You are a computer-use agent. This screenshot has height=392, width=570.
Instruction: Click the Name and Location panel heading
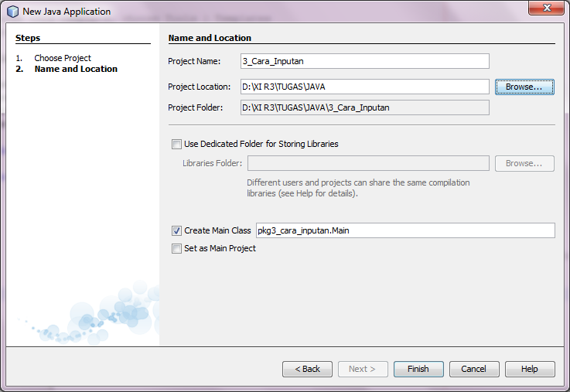(x=210, y=38)
